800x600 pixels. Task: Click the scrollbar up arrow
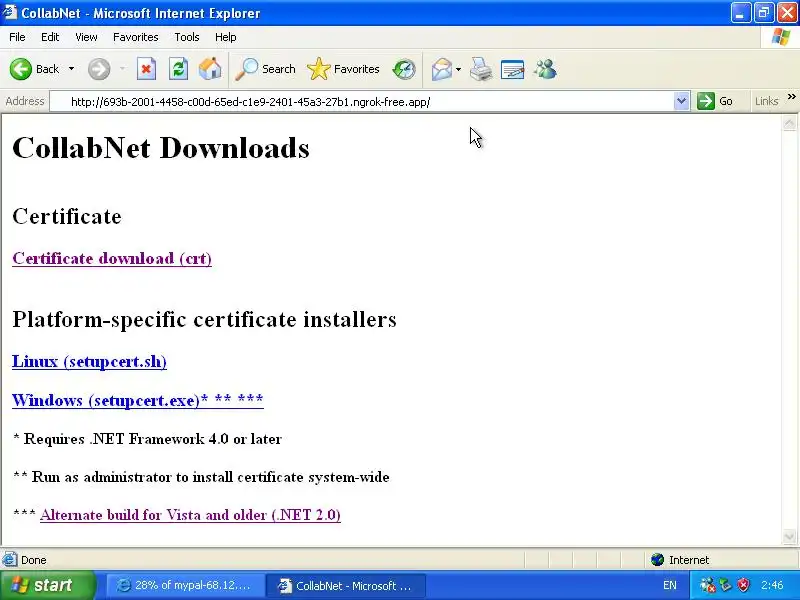point(789,123)
